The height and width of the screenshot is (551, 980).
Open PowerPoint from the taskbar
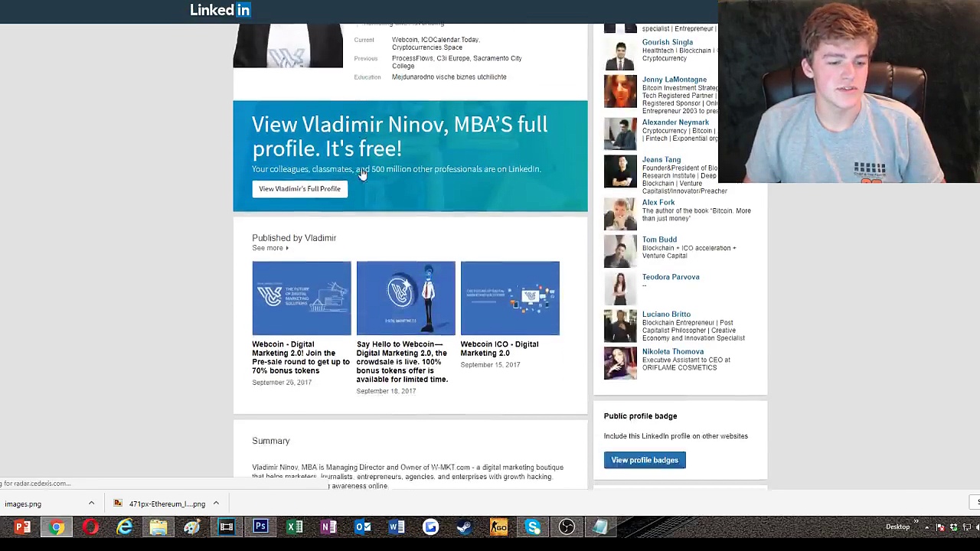[22, 527]
